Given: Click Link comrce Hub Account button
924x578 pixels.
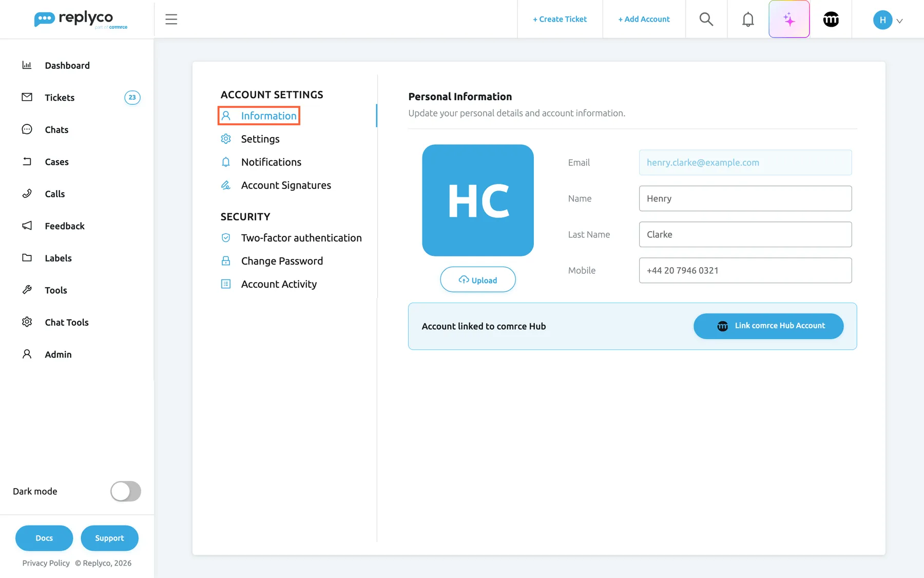Looking at the screenshot, I should 768,326.
